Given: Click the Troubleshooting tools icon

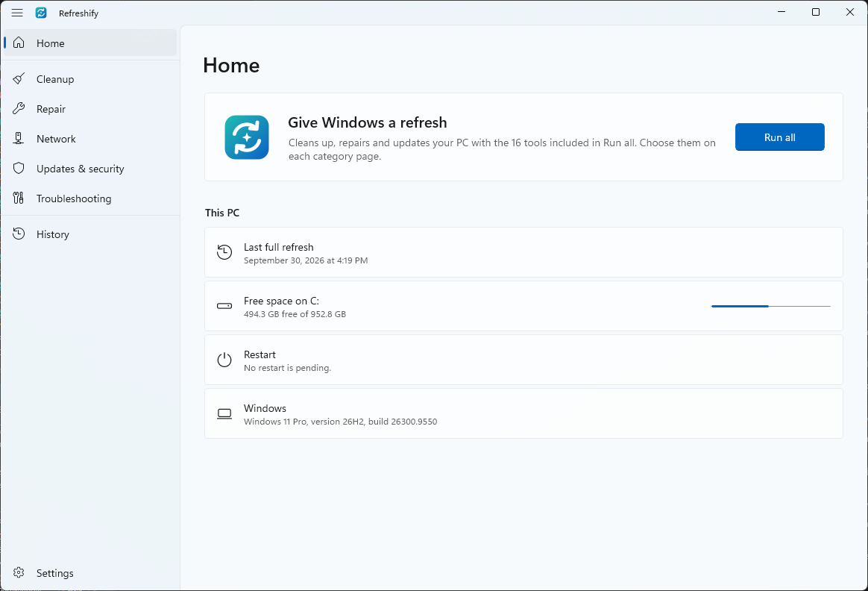Looking at the screenshot, I should coord(19,198).
